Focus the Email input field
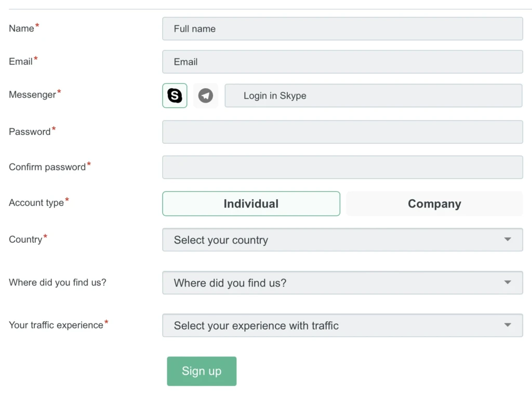 coord(342,62)
